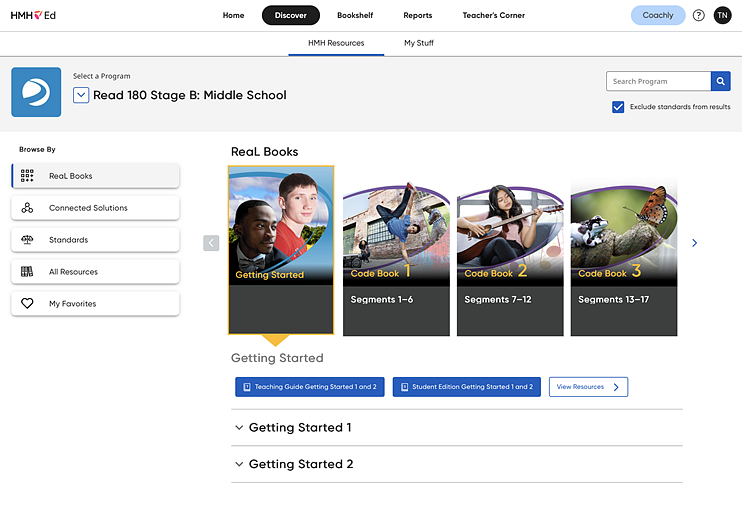Click the HMH Ed logo

[33, 15]
